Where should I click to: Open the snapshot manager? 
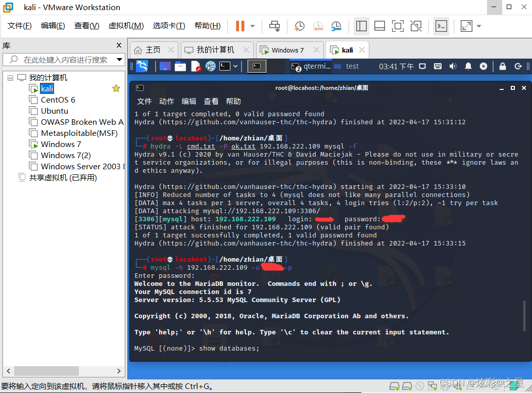tap(336, 26)
